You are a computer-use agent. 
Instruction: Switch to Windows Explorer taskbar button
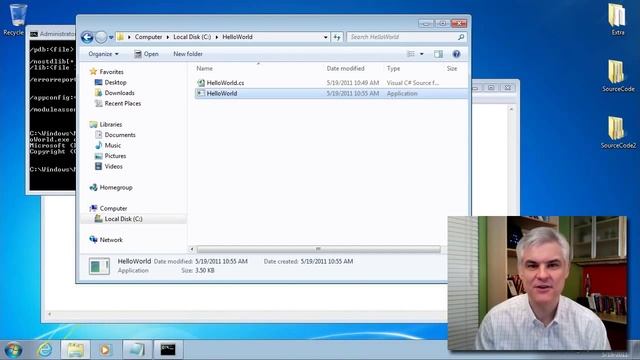[76, 350]
